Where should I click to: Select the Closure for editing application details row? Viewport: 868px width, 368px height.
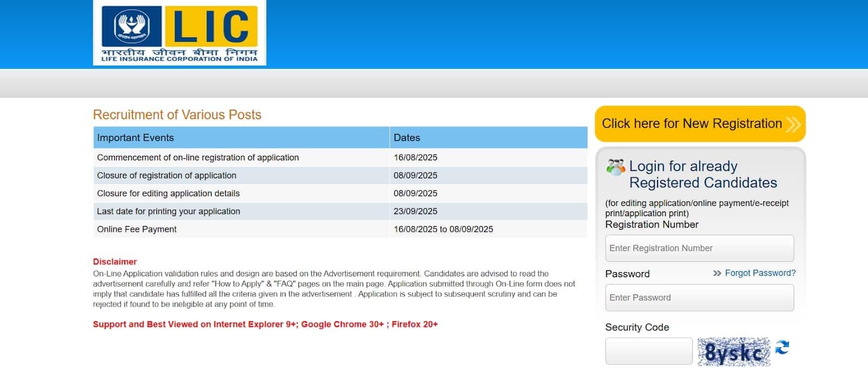[168, 193]
